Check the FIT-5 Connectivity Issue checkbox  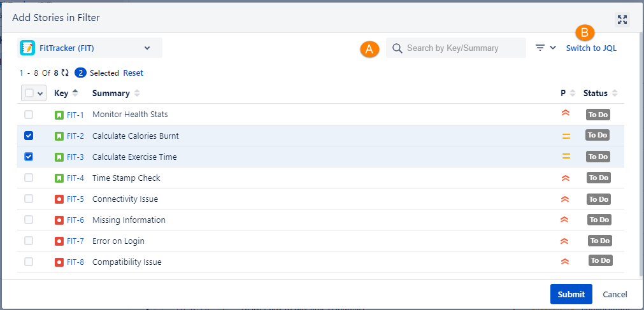pos(29,199)
